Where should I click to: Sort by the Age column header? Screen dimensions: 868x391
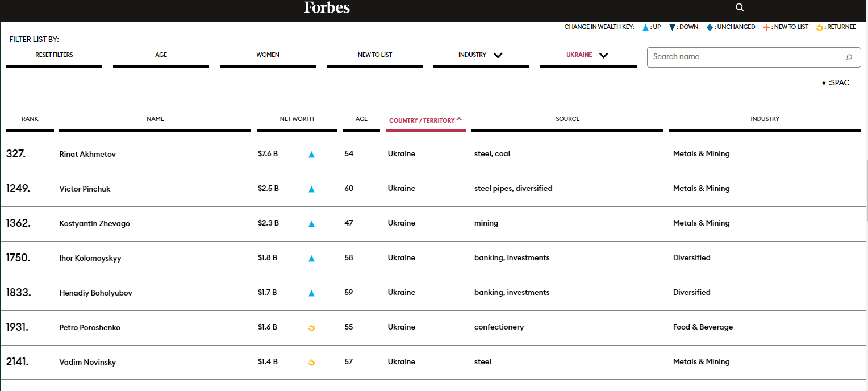361,119
